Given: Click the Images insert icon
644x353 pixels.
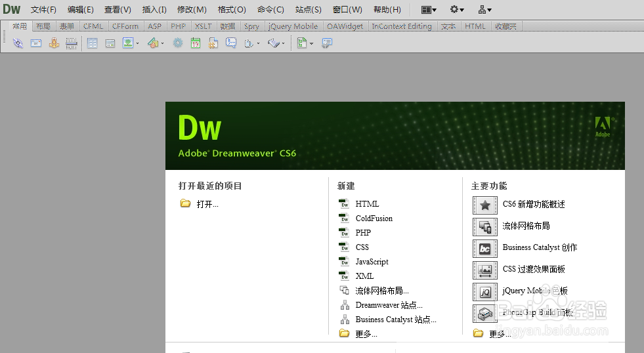Looking at the screenshot, I should [x=128, y=43].
